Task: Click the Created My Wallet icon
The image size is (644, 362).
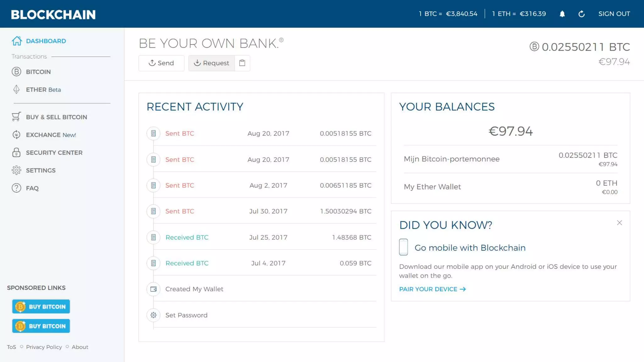Action: (153, 289)
